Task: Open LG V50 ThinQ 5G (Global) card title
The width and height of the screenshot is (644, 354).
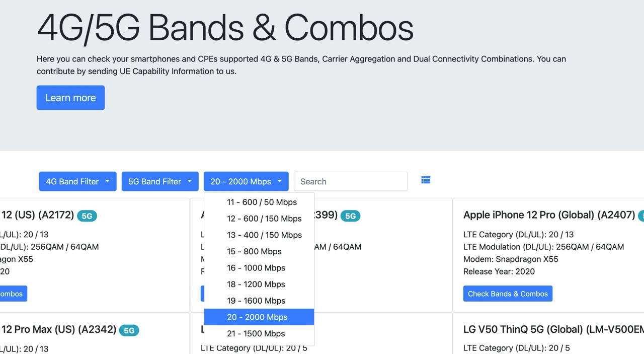Action: pos(553,329)
